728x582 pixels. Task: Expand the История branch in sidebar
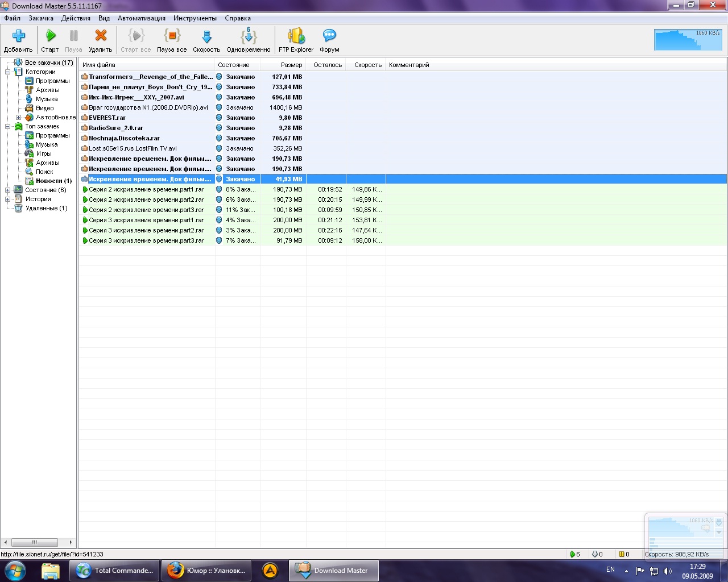(8, 199)
